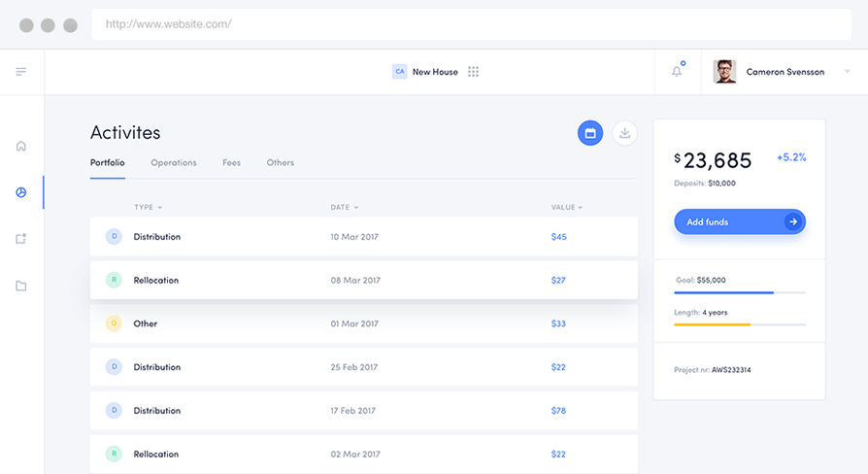Screen dimensions: 868x474
Task: Click the folder icon in sidebar
Action: (21, 286)
